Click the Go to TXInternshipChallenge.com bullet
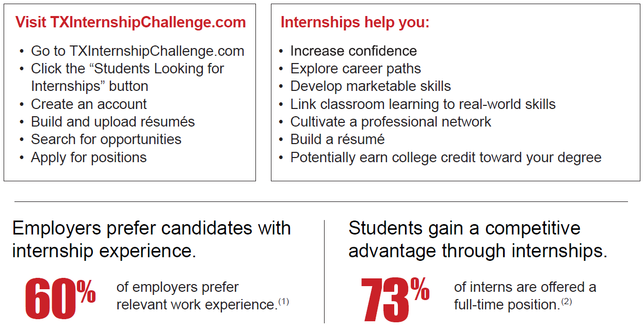Image resolution: width=644 pixels, height=329 pixels. point(137,51)
